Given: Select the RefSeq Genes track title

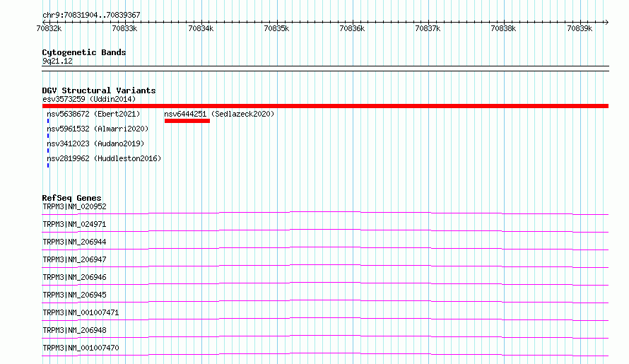Looking at the screenshot, I should (71, 198).
